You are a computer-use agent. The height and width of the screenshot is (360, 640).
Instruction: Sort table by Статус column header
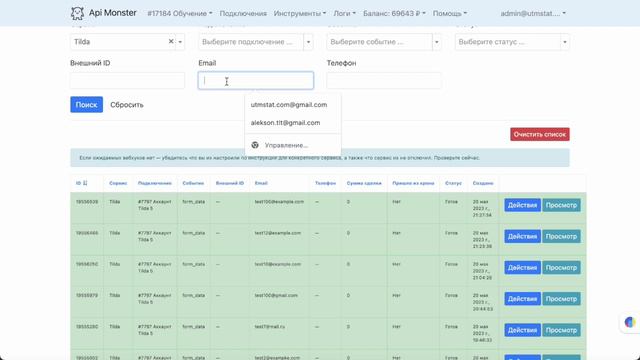453,183
